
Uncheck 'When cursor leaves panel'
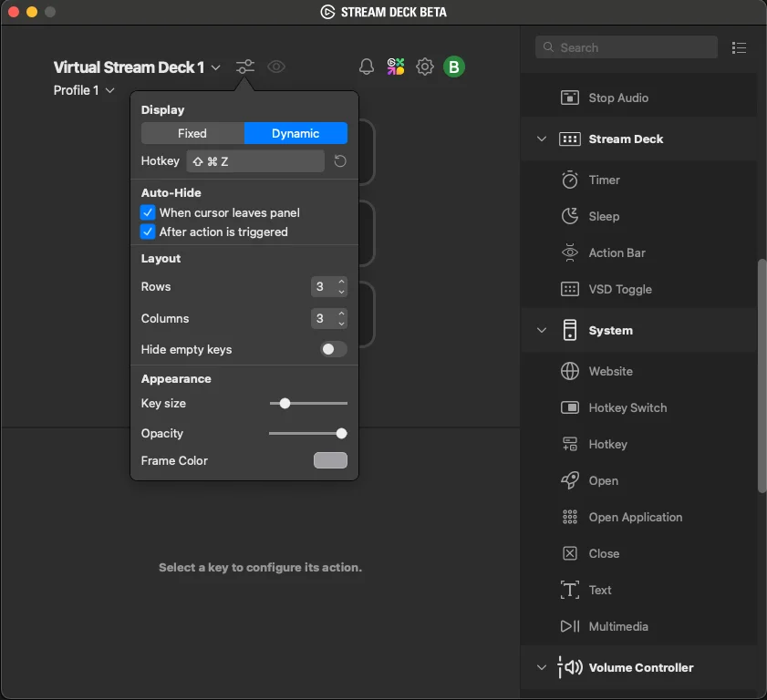click(x=147, y=212)
